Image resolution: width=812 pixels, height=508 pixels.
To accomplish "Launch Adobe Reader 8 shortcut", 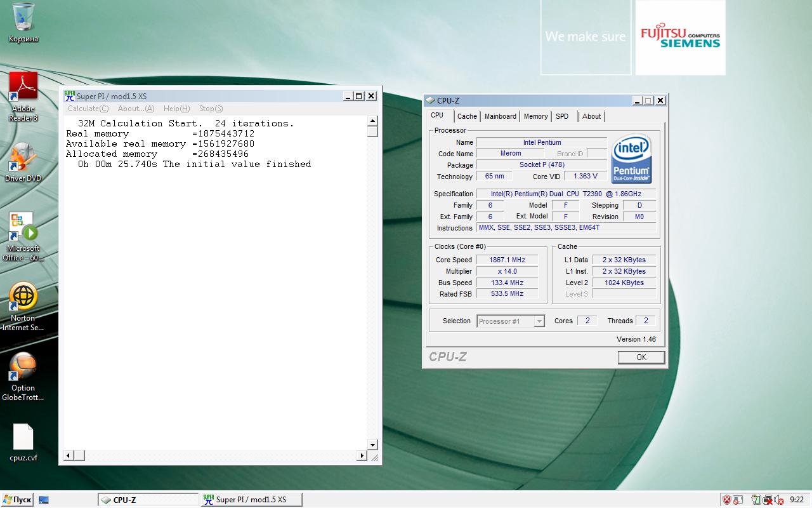I will (x=23, y=97).
